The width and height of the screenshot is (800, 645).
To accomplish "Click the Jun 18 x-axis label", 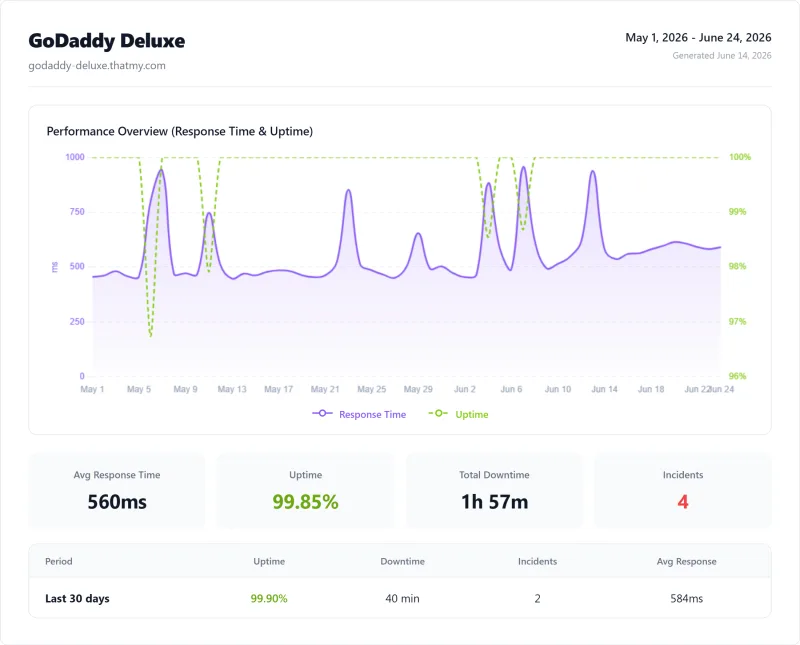I will [x=651, y=389].
